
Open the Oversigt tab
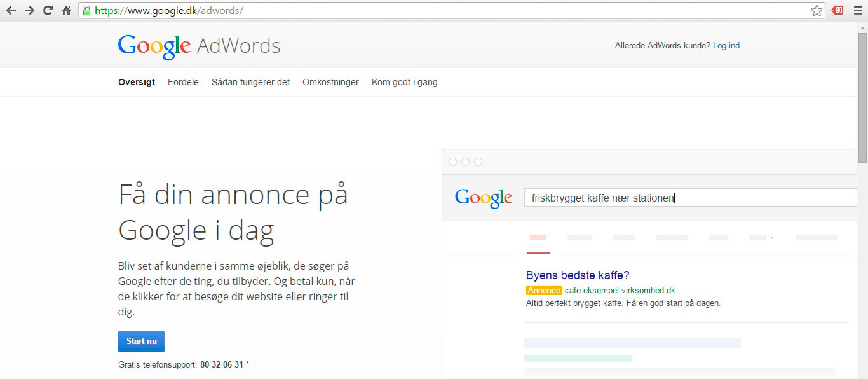137,82
